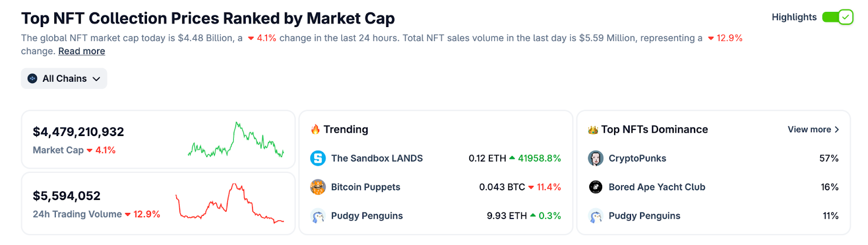Click The Sandbox LANDS logo icon
868x245 pixels.
(x=318, y=158)
